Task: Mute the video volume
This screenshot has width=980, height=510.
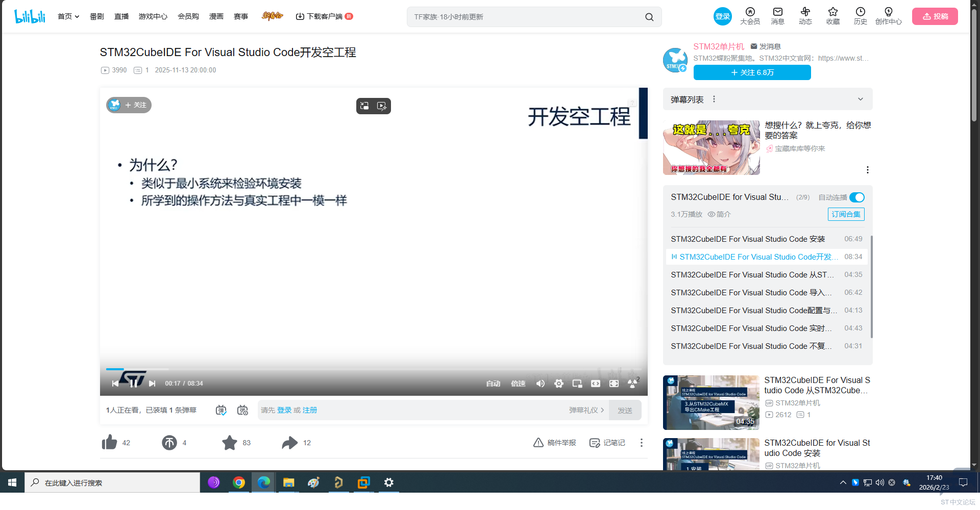Action: click(541, 384)
